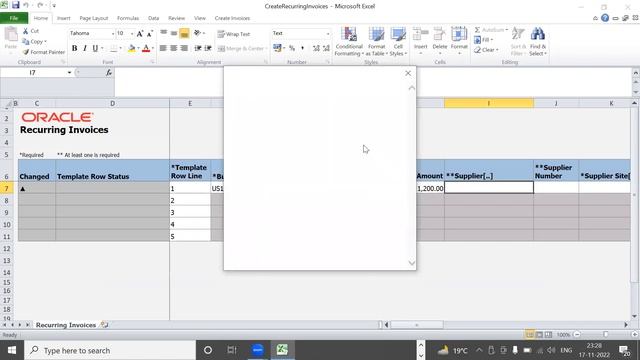The width and height of the screenshot is (640, 360).
Task: Click the AutoSum sigma icon
Action: coord(477,30)
